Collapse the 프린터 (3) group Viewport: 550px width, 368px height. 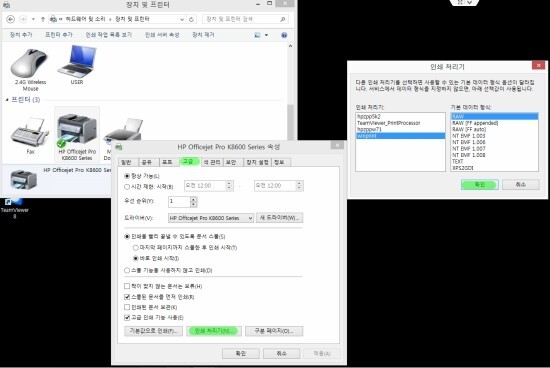7,100
